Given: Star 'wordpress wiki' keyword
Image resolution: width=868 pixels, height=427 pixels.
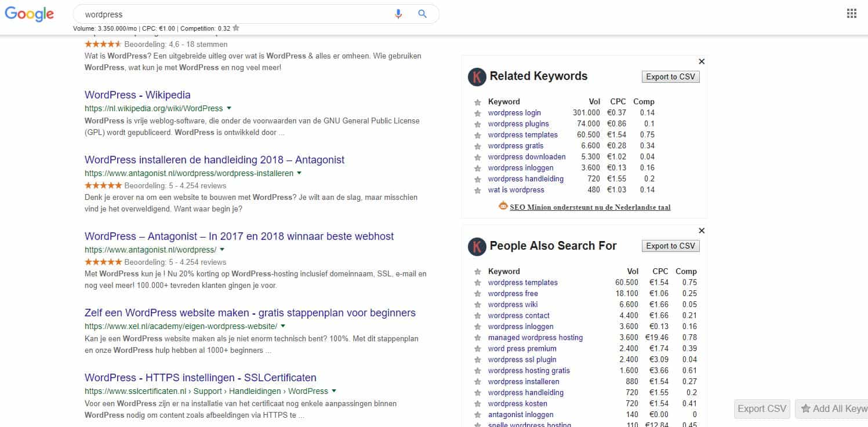Looking at the screenshot, I should [477, 305].
